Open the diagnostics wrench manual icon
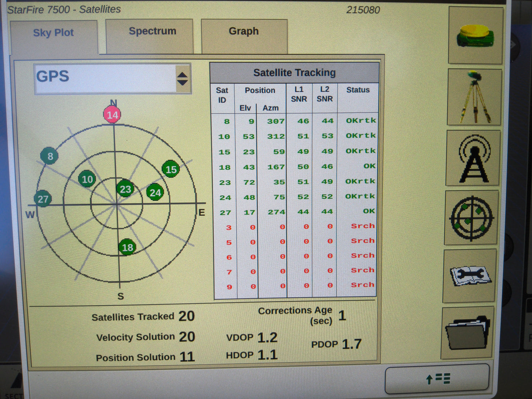Viewport: 532px width, 399px height. click(470, 276)
